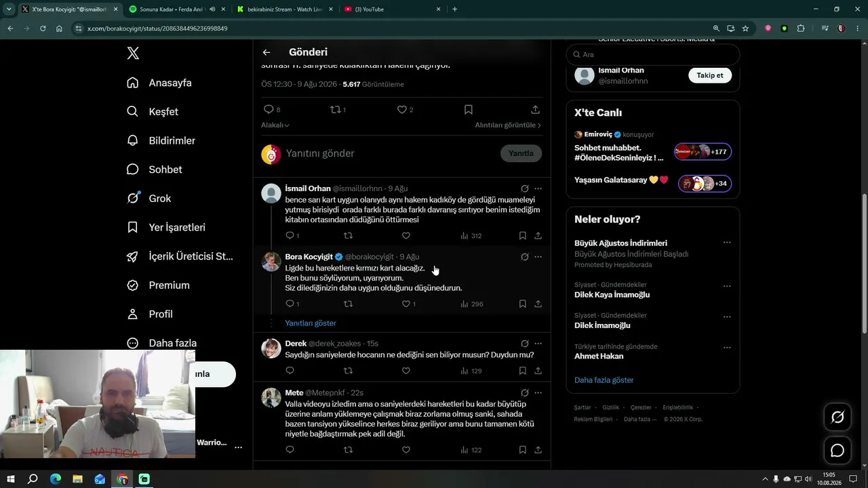The image size is (868, 488).
Task: Open Sohbet in the sidebar
Action: pyautogui.click(x=155, y=169)
